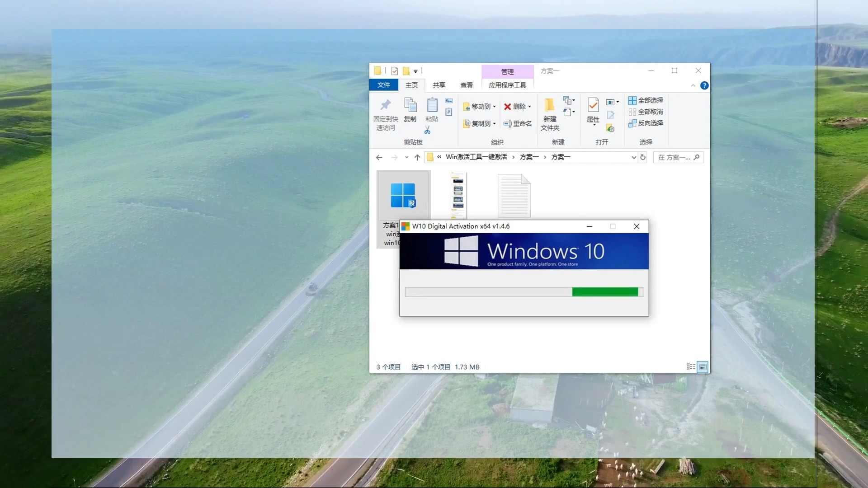868x488 pixels.
Task: Collapse the ribbon with the chevron
Action: point(693,85)
